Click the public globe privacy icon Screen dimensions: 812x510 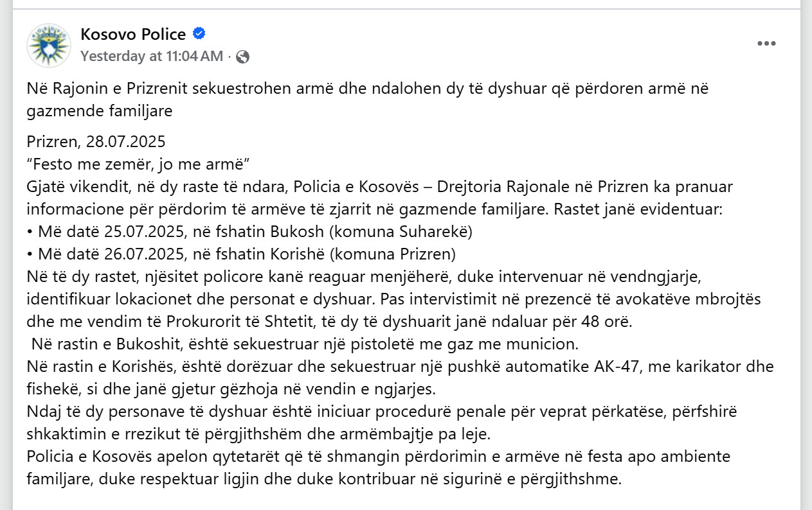(x=243, y=57)
